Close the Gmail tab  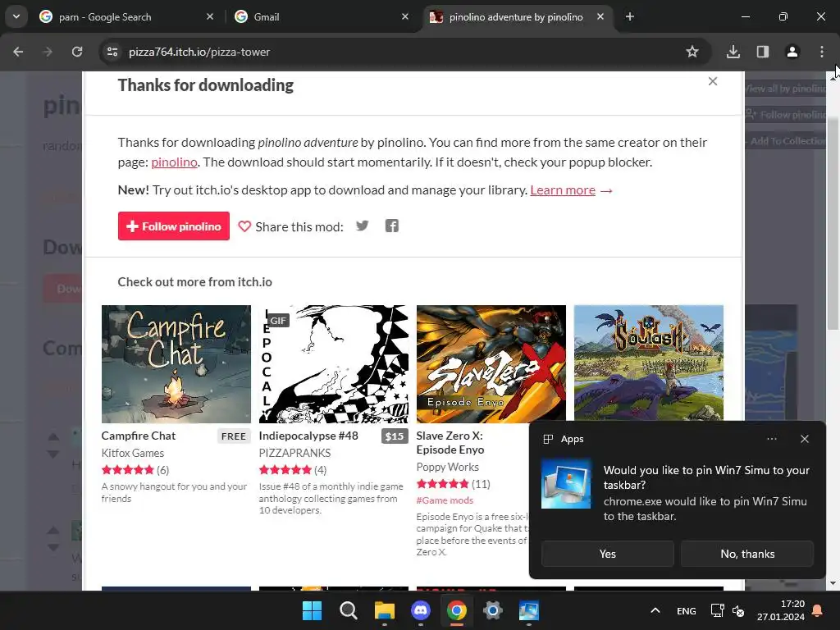click(405, 16)
